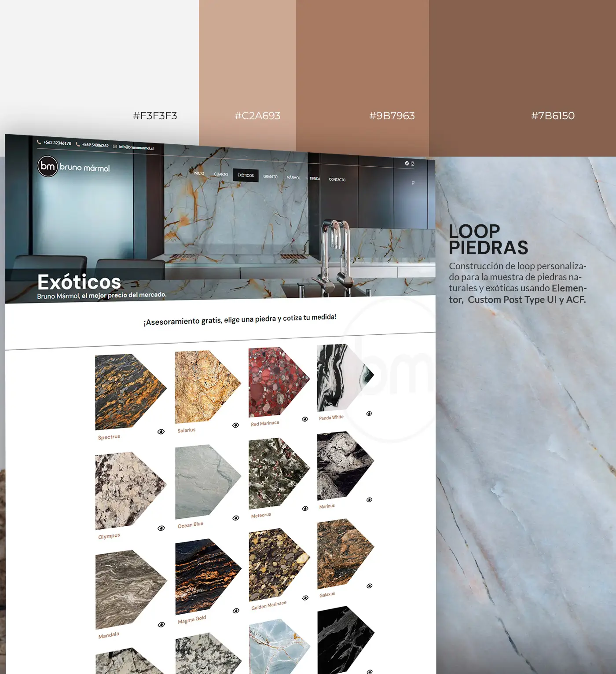Open the Instagram icon in the site header
The image size is (616, 674).
412,164
